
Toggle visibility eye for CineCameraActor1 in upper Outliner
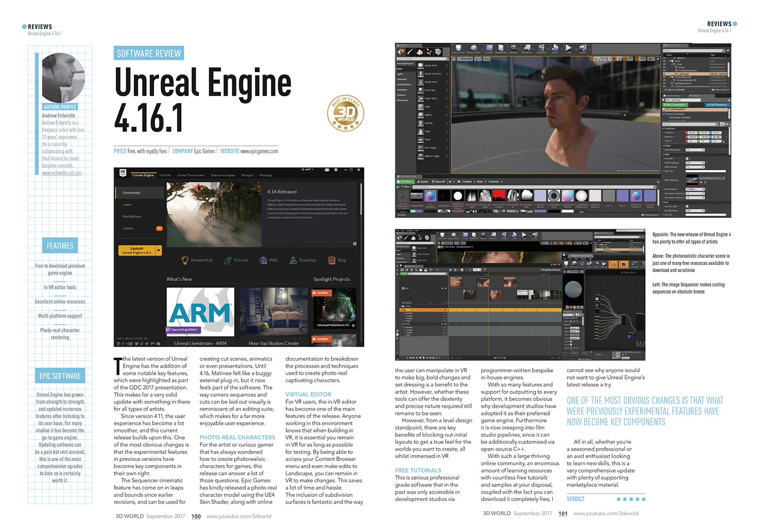tap(664, 70)
